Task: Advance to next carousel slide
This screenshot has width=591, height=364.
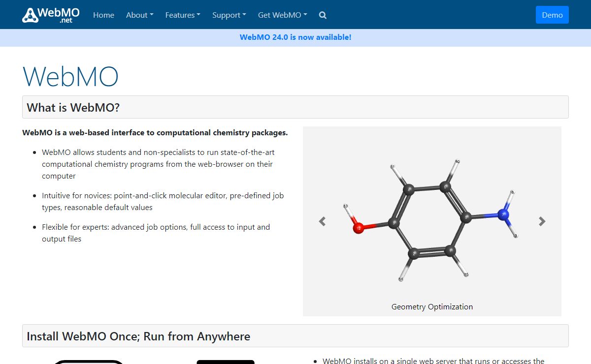Action: (x=542, y=221)
